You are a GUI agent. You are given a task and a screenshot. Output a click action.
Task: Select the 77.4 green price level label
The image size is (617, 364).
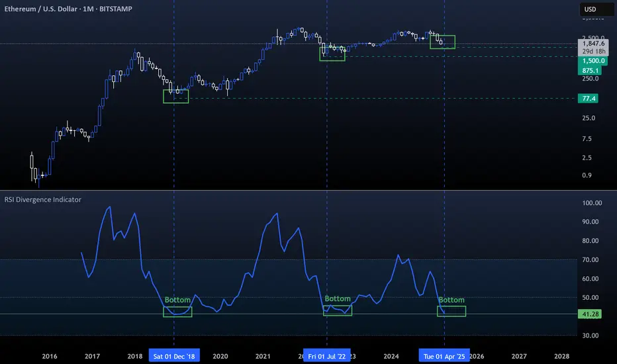click(589, 99)
